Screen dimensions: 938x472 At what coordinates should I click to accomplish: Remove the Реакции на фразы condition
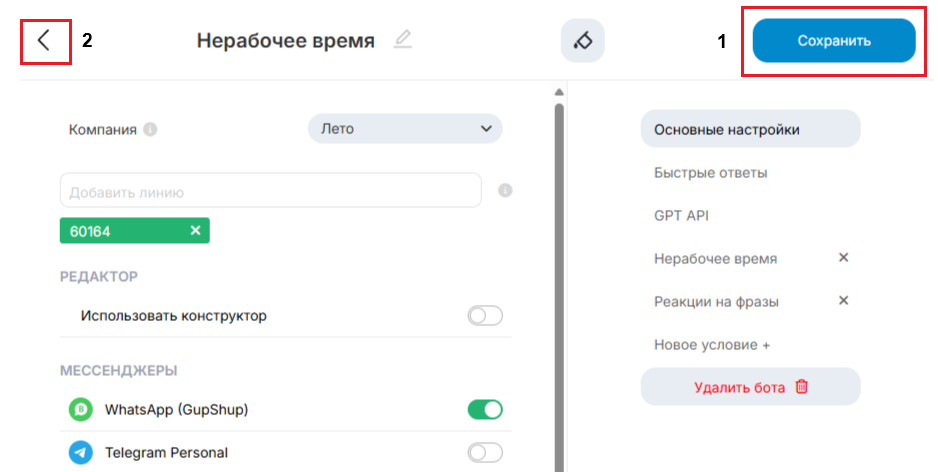click(x=843, y=301)
